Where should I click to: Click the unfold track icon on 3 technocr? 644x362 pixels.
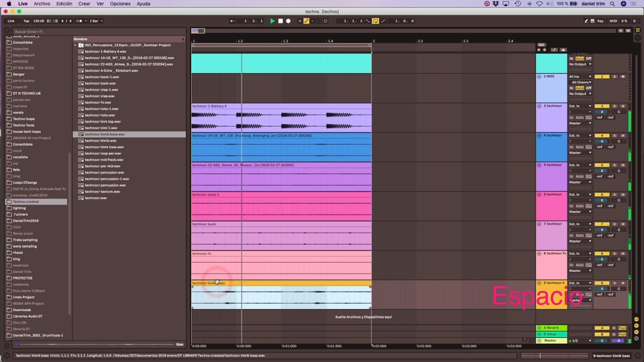coord(539,106)
